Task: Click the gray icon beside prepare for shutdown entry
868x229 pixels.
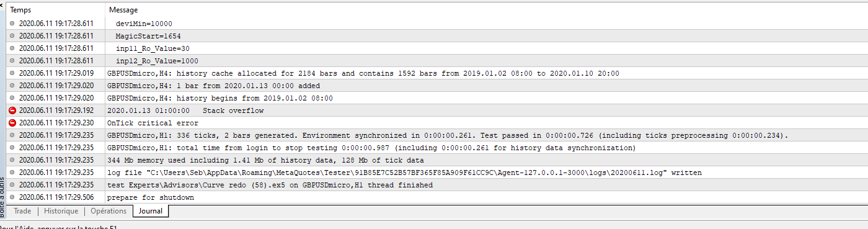Action: pos(12,197)
